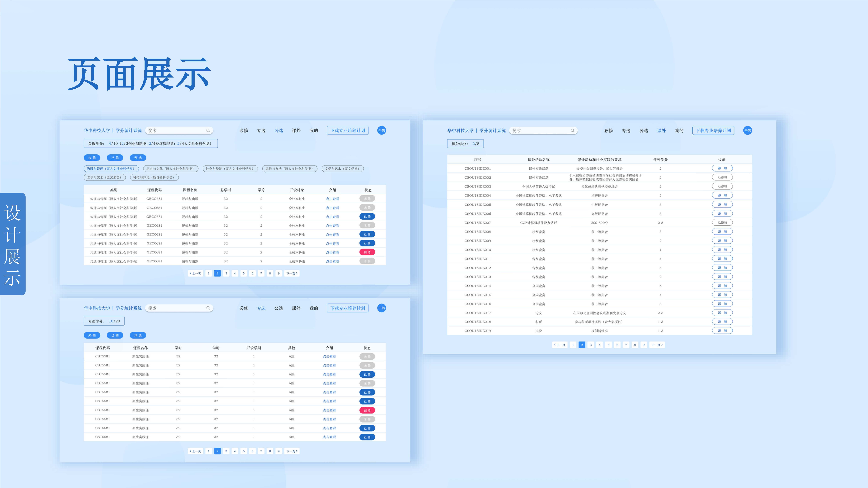Toggle the 预选 filter pill above the 公选学分 category chips
Screen dimensions: 868x488
point(138,158)
